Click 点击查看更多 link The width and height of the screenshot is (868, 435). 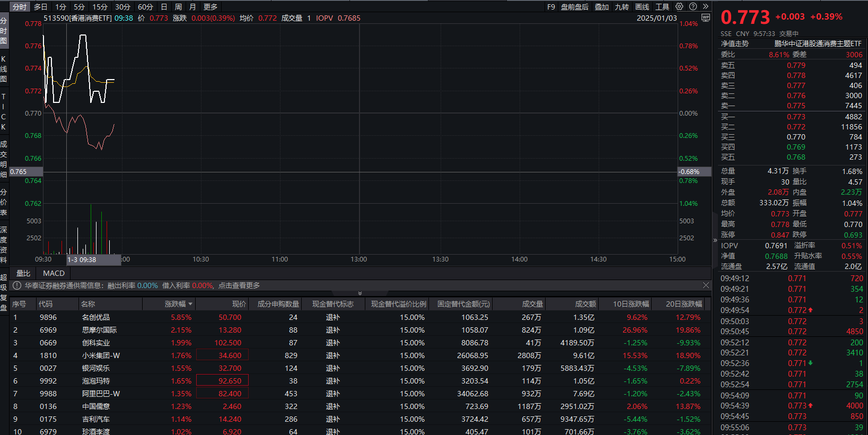[x=239, y=285]
